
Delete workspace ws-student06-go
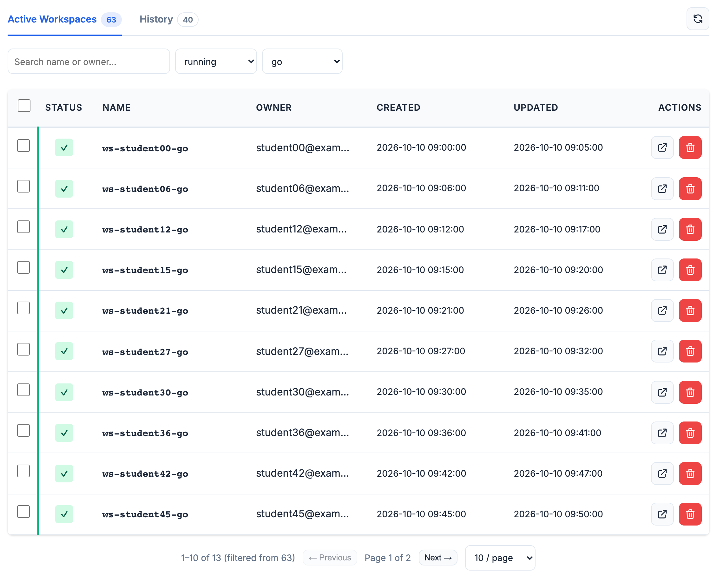(690, 189)
